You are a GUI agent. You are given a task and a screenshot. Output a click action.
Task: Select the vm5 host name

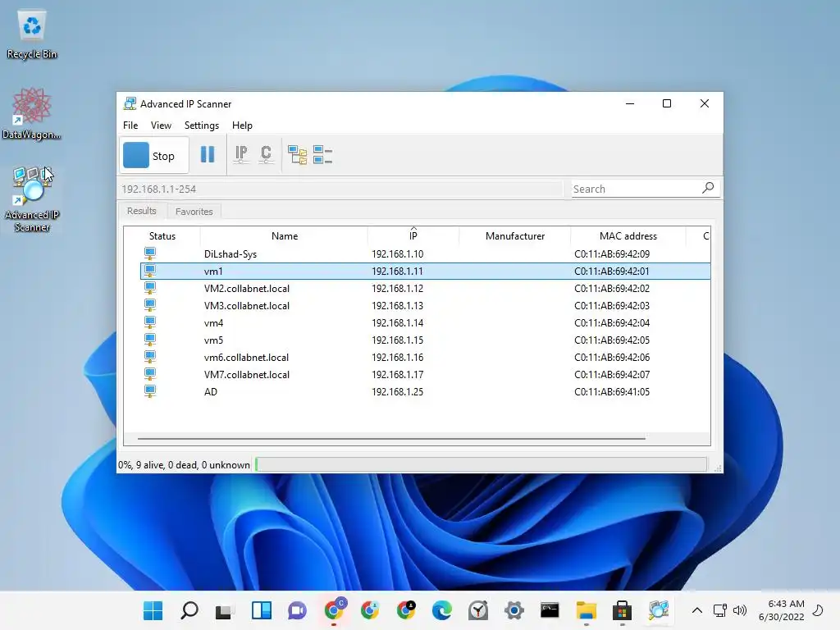[x=213, y=340]
